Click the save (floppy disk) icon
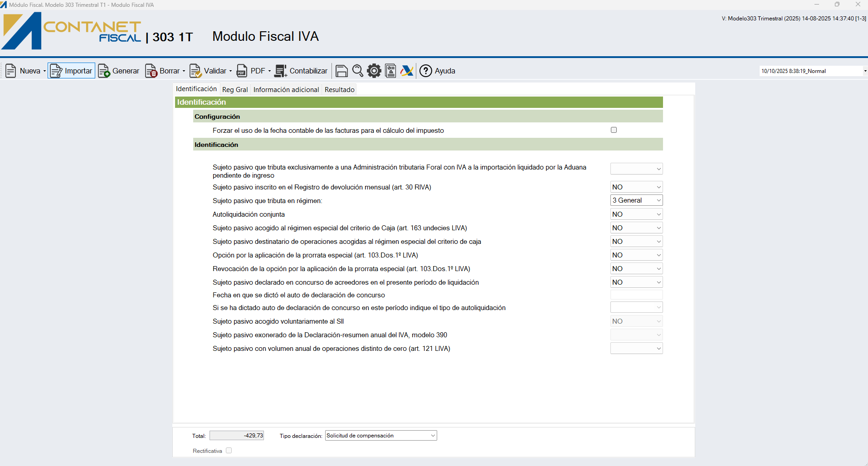The width and height of the screenshot is (868, 466). pos(341,71)
